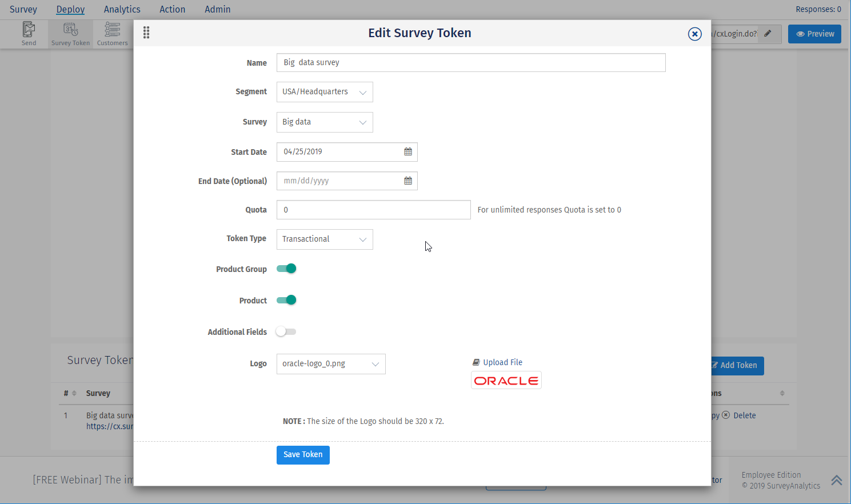Click the Save Token button
This screenshot has height=504, width=851.
tap(303, 454)
